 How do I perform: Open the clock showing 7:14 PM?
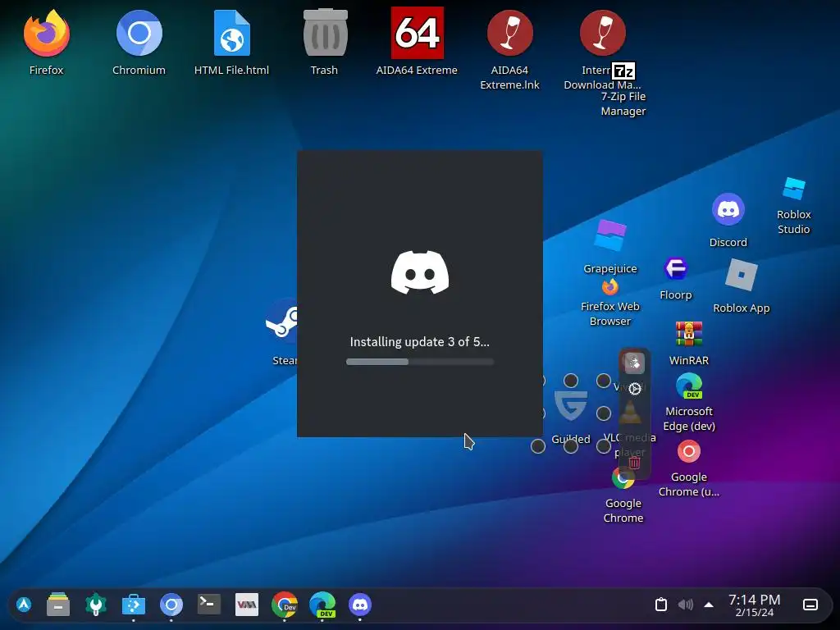[x=755, y=605]
